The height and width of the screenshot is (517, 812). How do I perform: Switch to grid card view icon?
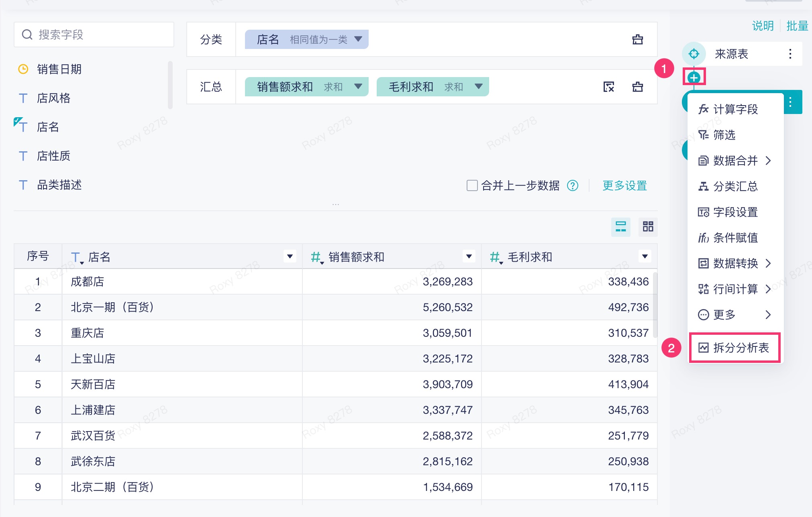648,226
